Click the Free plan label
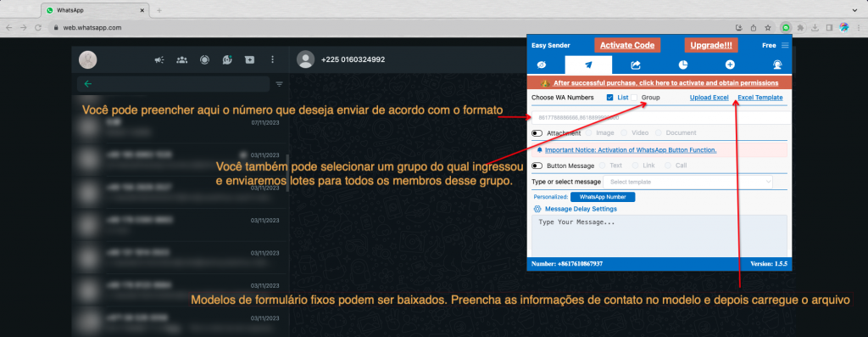 [x=769, y=46]
